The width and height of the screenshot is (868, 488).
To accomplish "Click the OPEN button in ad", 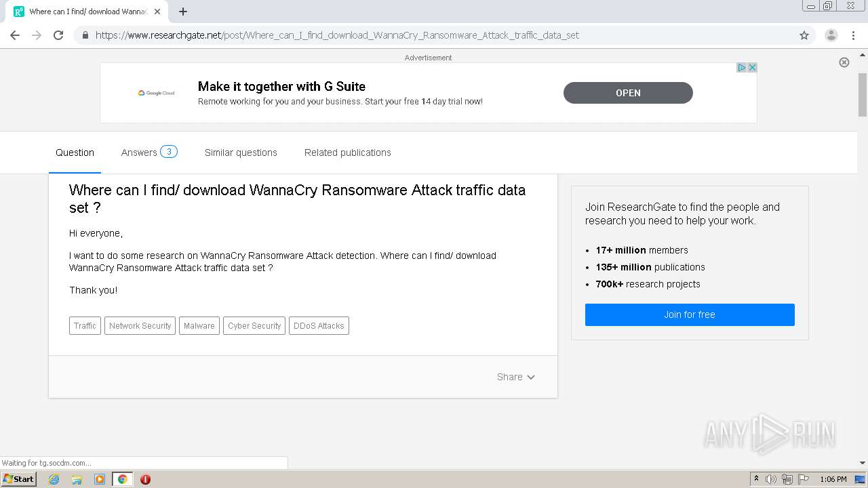I will point(628,93).
